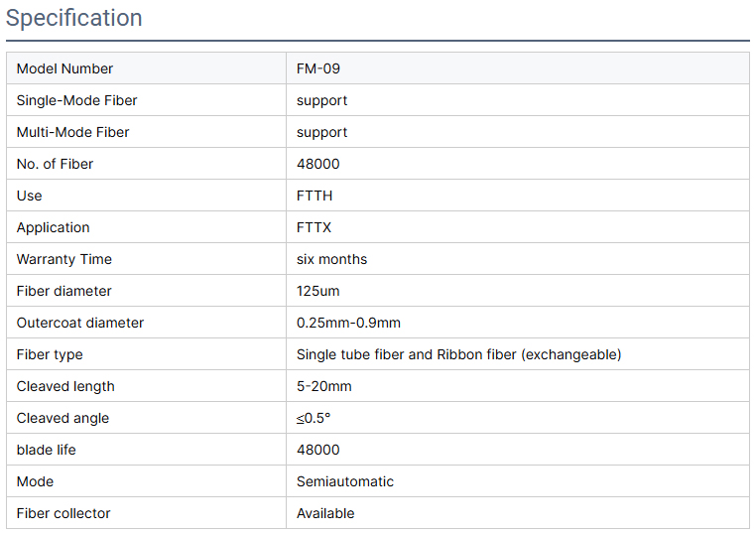Screen dimensions: 756x534
Task: Select the Single-Mode Fiber row label
Action: click(76, 100)
